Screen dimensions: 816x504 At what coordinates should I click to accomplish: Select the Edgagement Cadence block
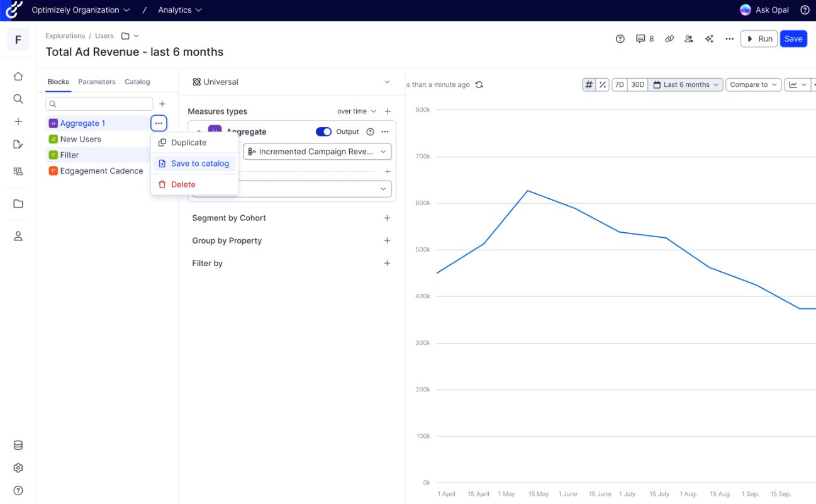(x=101, y=171)
